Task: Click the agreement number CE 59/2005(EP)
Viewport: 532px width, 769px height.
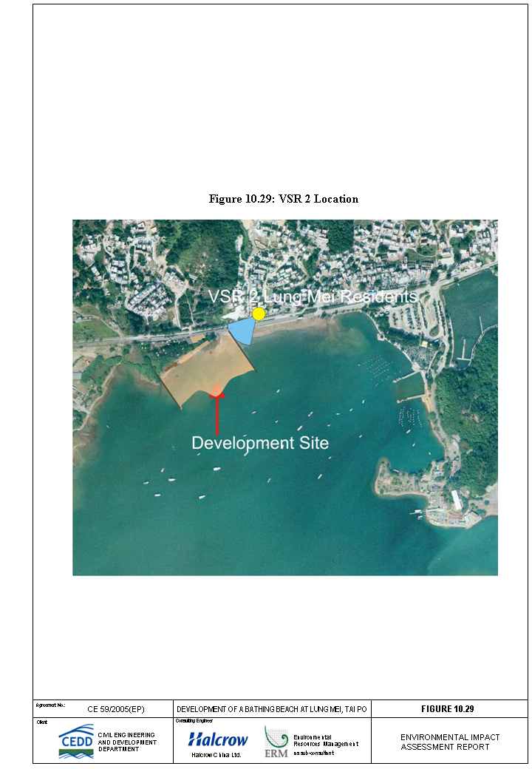Action: pyautogui.click(x=116, y=709)
